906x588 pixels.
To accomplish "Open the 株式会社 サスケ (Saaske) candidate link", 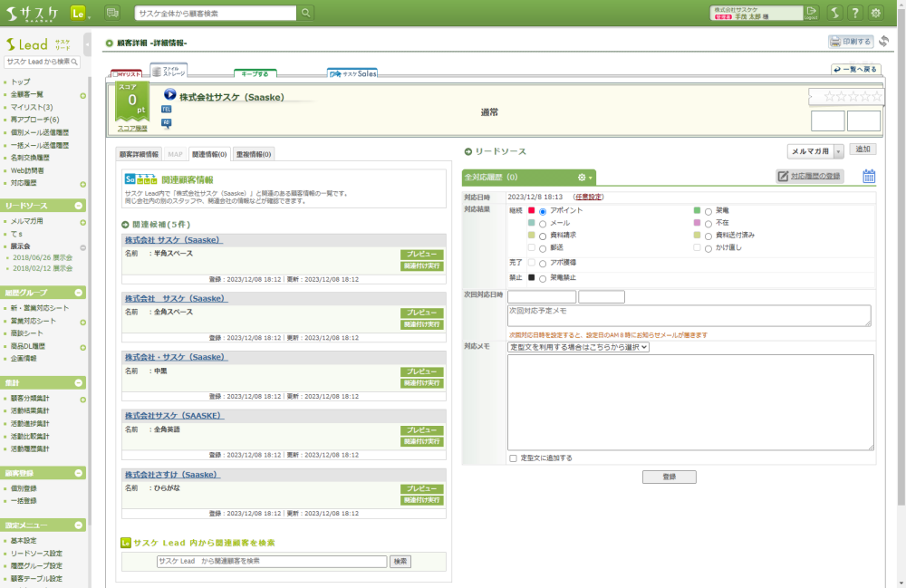I will point(173,240).
